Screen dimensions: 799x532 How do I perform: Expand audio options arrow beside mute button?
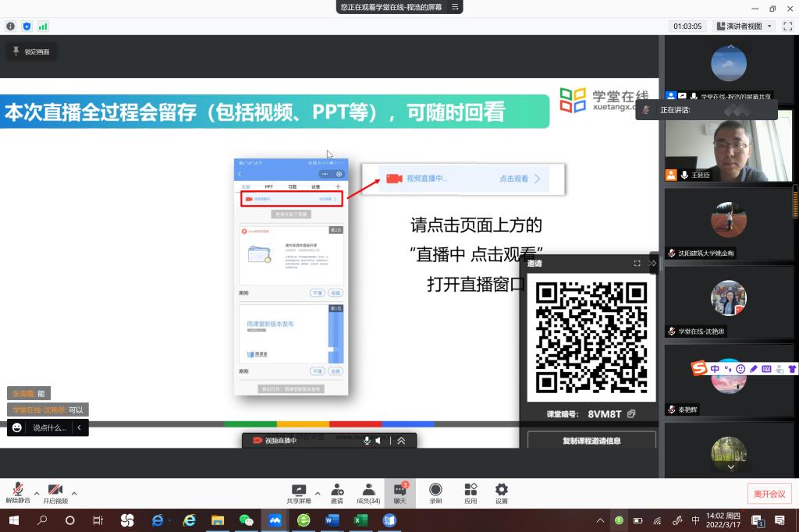click(36, 493)
